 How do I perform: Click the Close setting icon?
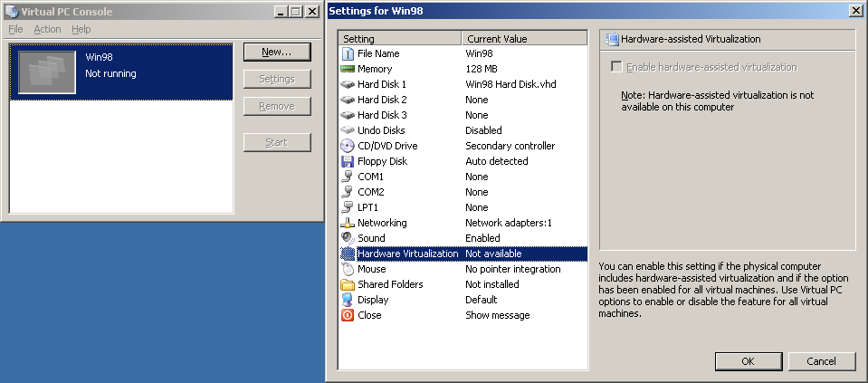click(348, 315)
